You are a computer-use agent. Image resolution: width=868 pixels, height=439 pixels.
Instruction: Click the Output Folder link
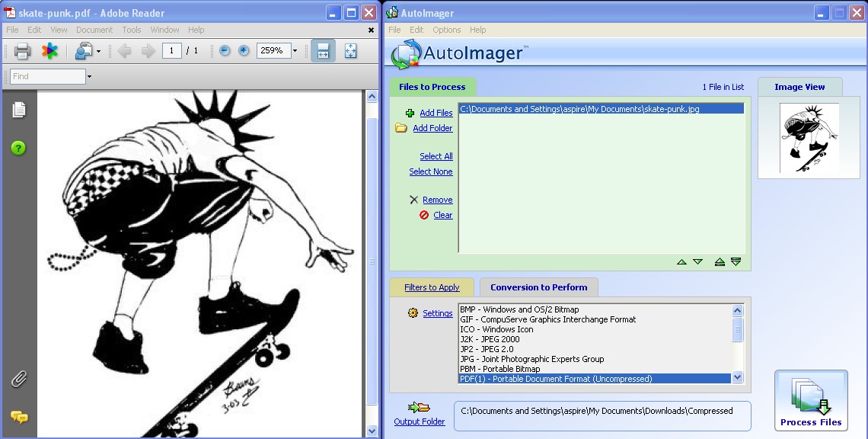[419, 421]
